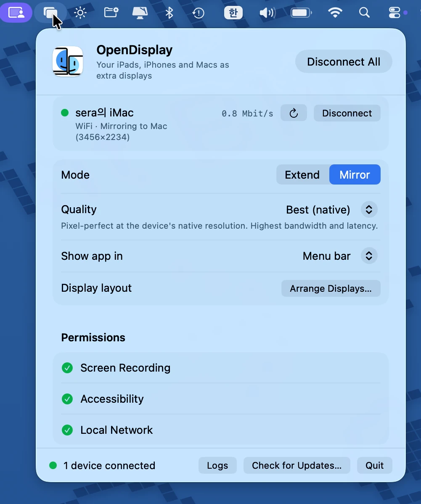Click the reconnect refresh icon for sera의 iMac
This screenshot has width=421, height=504.
click(x=294, y=113)
